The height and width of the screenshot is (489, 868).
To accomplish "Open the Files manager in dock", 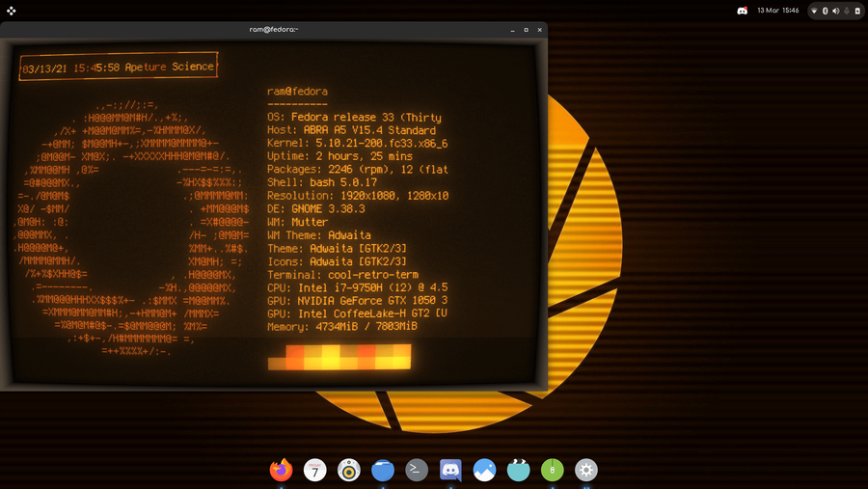I will click(383, 470).
